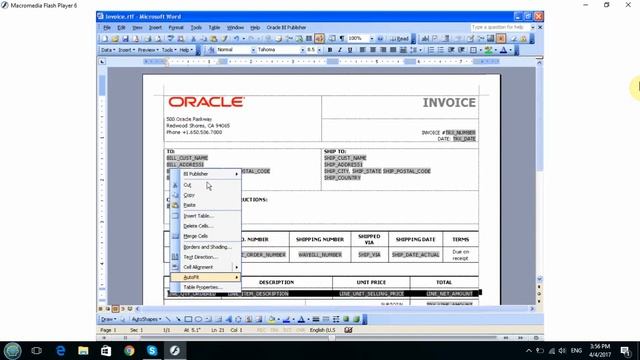Click the Save floppy disk icon
This screenshot has width=640, height=360.
125,38
